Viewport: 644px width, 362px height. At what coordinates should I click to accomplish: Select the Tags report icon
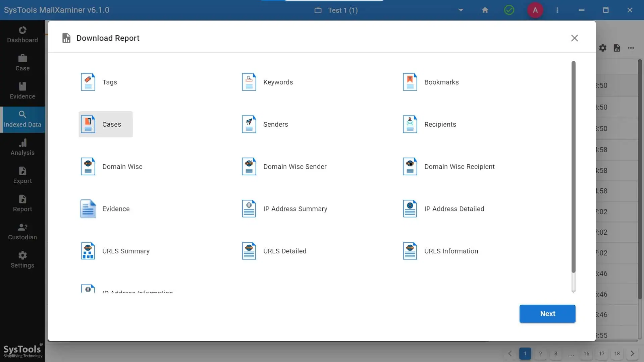click(88, 82)
